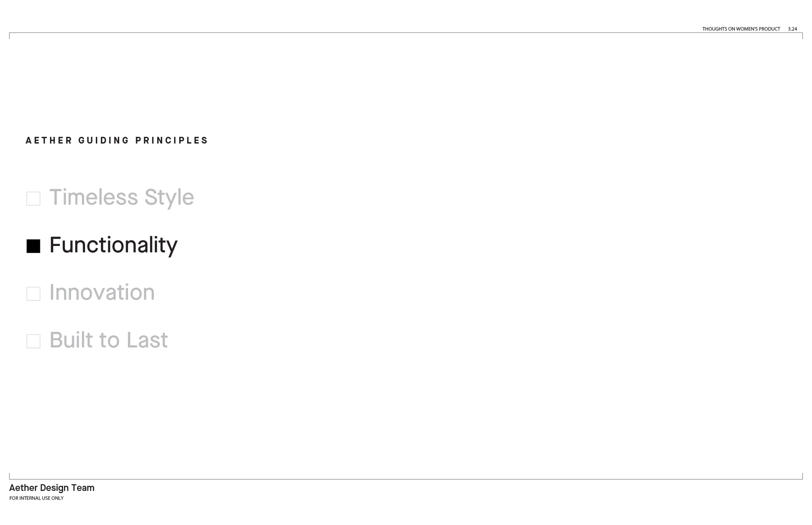
Task: Tick the empty Innovation checkbox
Action: [x=33, y=294]
